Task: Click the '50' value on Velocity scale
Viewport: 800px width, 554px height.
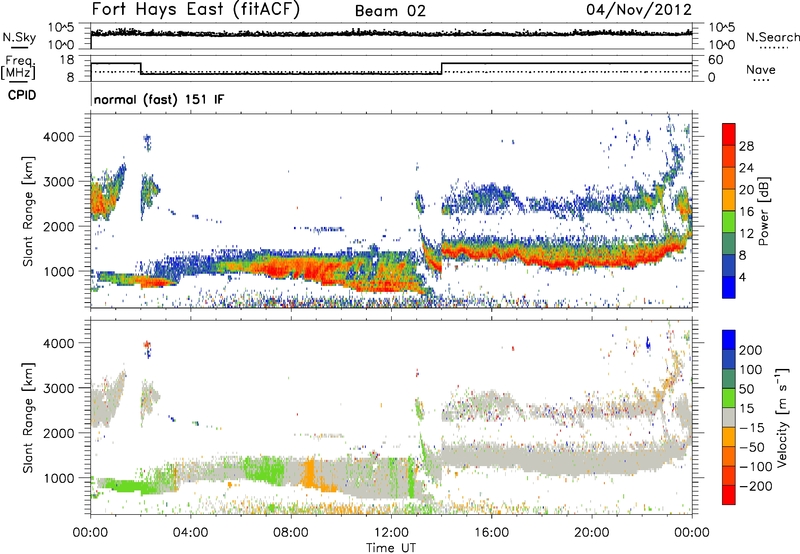Action: 747,389
